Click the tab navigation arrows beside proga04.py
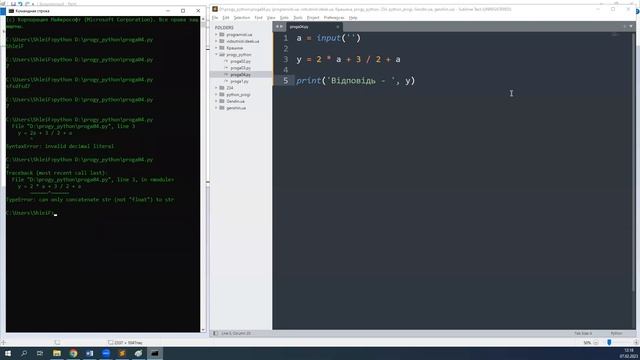Image resolution: width=640 pixels, height=360 pixels. coord(279,27)
